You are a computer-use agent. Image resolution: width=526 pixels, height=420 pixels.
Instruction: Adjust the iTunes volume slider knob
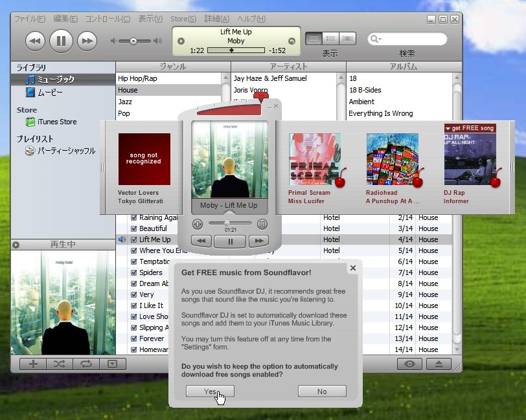click(x=133, y=41)
